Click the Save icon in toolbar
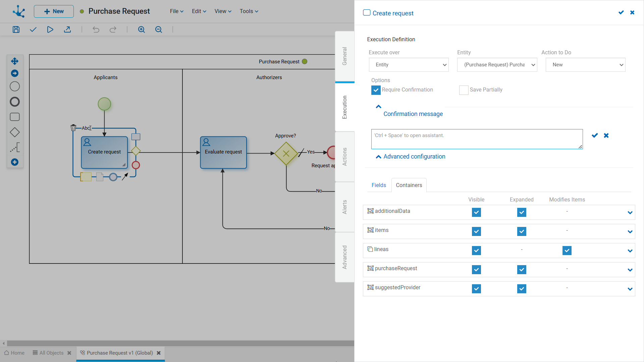Viewport: 644px width, 362px height. (x=16, y=29)
